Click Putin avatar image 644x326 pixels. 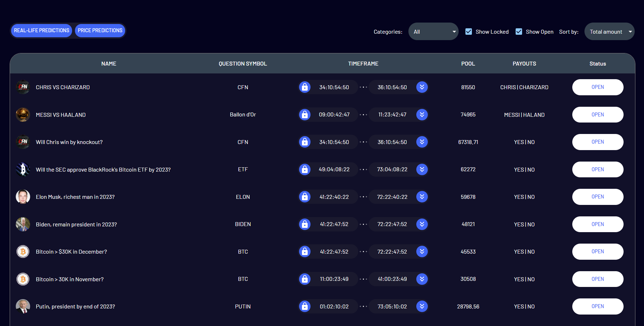coord(23,306)
